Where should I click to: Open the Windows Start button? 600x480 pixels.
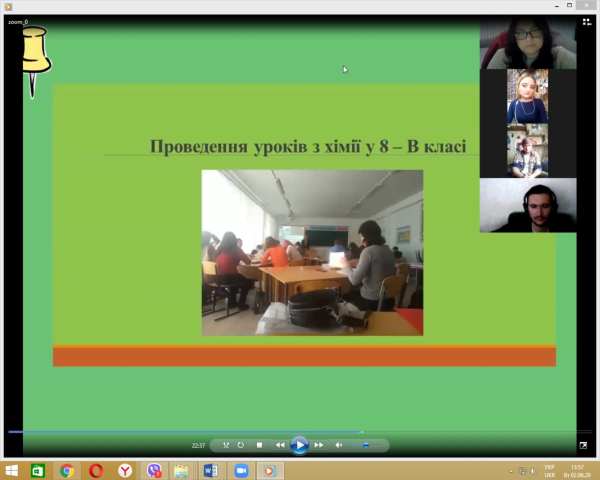pyautogui.click(x=11, y=470)
